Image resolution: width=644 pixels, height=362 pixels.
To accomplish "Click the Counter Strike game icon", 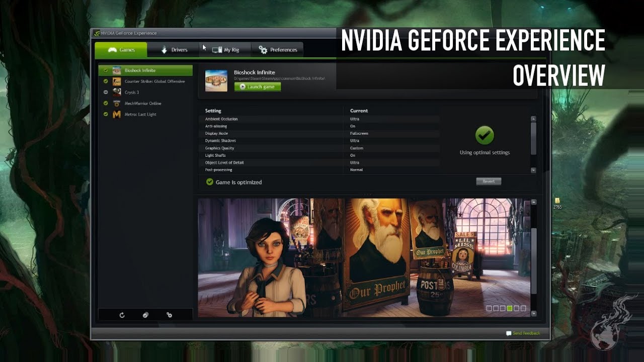I will (x=117, y=81).
